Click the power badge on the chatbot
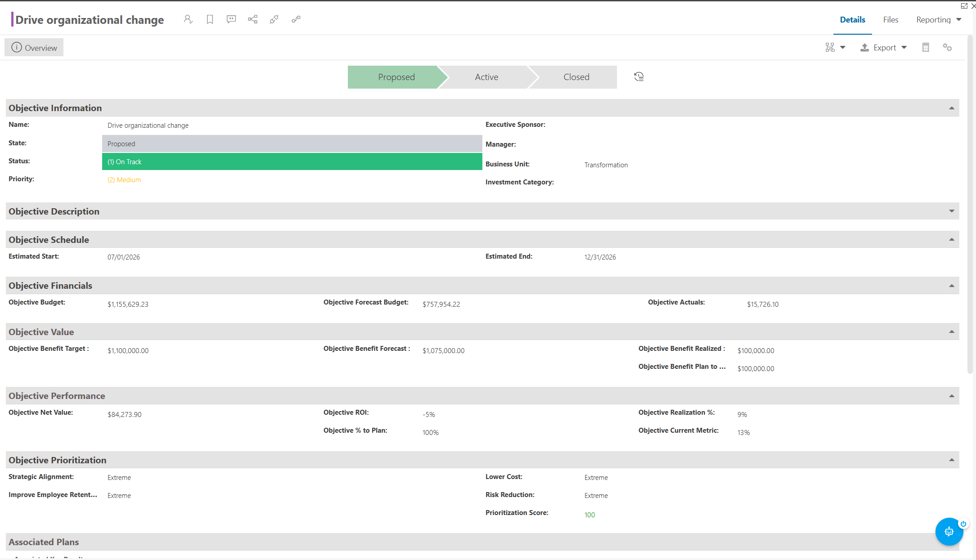 (963, 524)
